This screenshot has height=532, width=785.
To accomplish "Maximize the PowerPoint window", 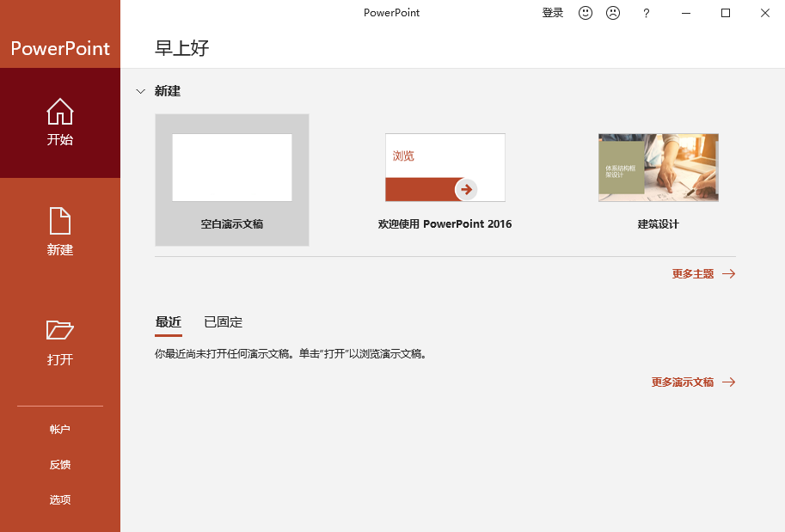I will pos(726,13).
